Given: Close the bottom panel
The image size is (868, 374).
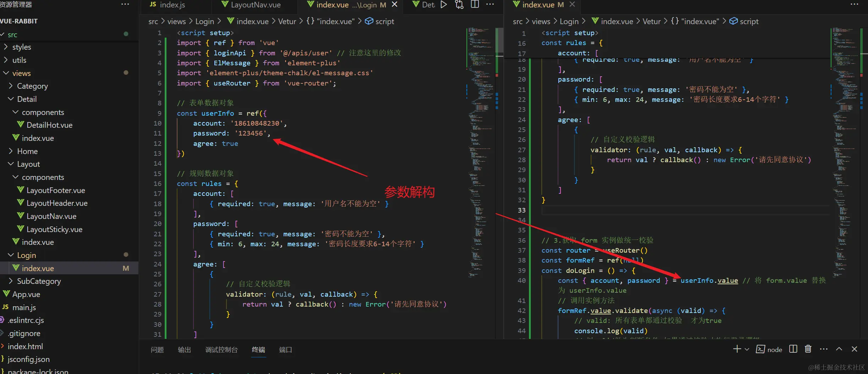Looking at the screenshot, I should [x=855, y=349].
